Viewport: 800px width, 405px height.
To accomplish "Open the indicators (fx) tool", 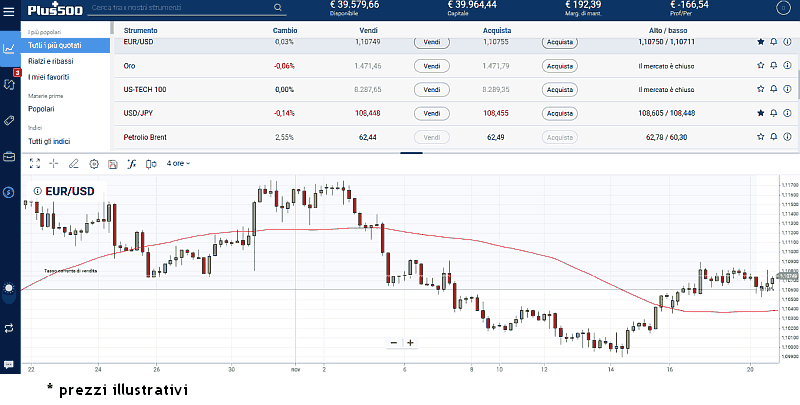I will point(130,162).
